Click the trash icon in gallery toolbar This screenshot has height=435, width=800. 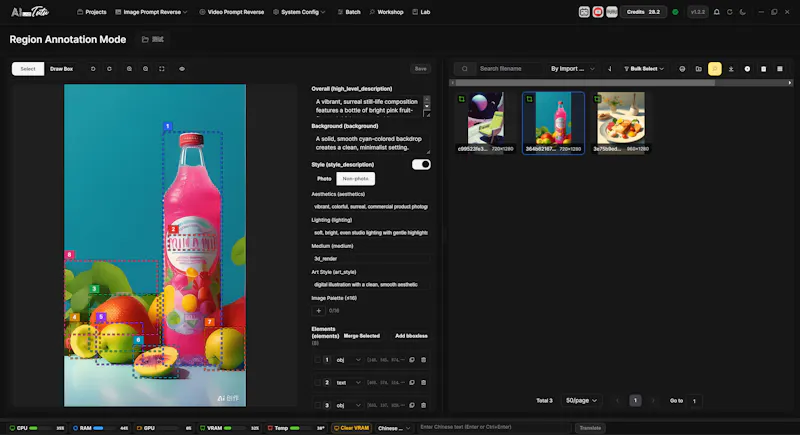pos(764,69)
